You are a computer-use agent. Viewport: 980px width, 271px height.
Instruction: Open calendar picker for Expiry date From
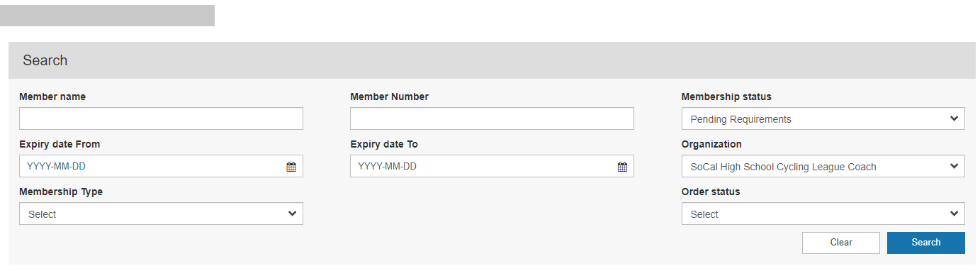(x=291, y=167)
